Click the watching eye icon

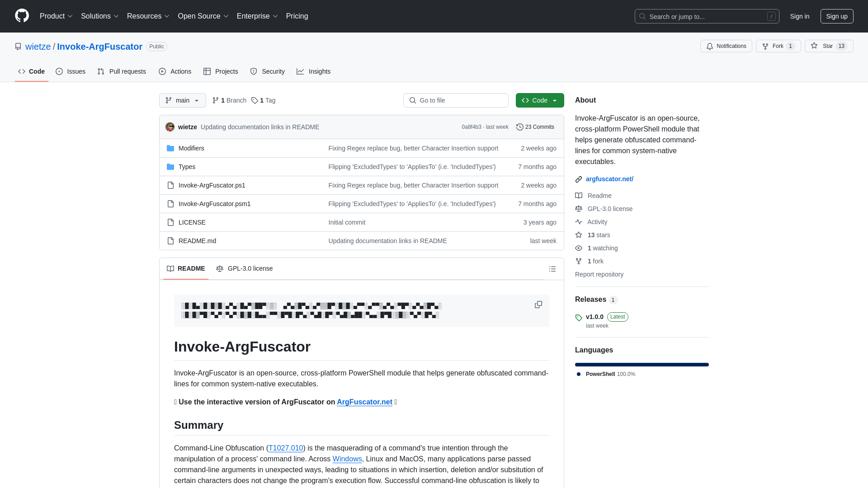coord(579,248)
